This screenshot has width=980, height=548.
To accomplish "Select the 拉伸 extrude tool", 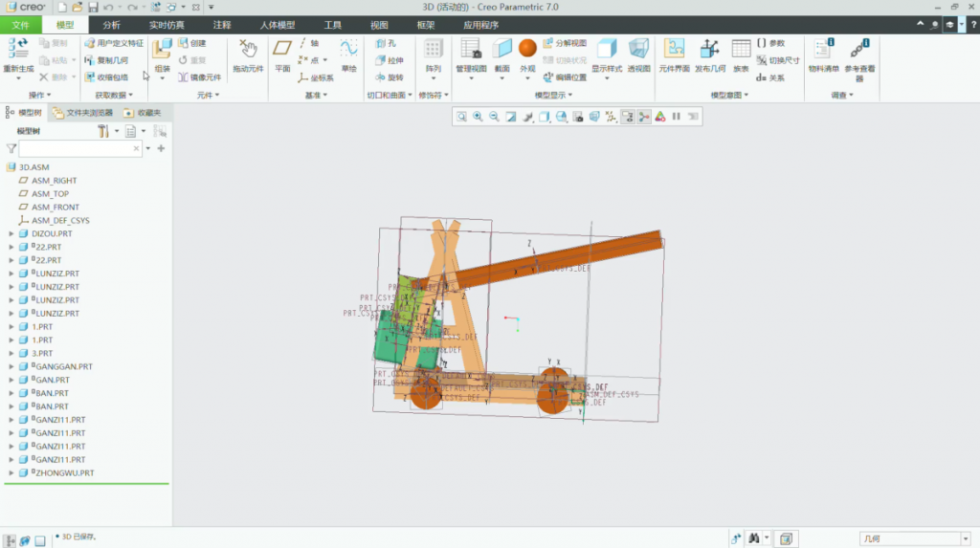I will (390, 60).
